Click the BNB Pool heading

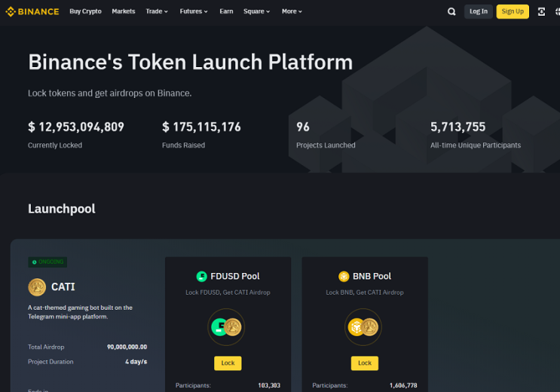[372, 276]
